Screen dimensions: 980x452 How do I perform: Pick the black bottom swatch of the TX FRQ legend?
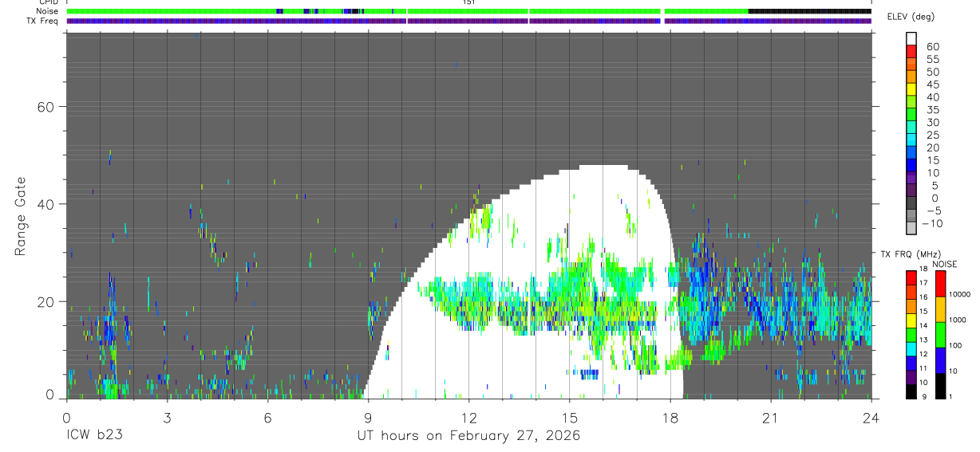tap(911, 391)
